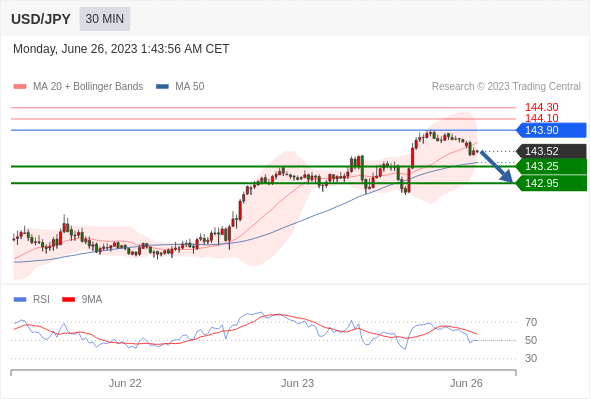
Task: Click the Jun 23 date axis label
Action: (x=297, y=383)
